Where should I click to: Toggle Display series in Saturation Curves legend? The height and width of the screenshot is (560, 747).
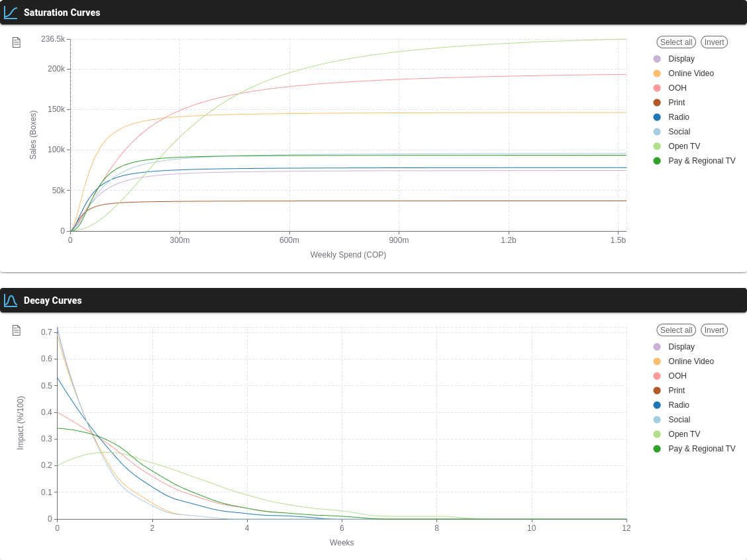(681, 59)
